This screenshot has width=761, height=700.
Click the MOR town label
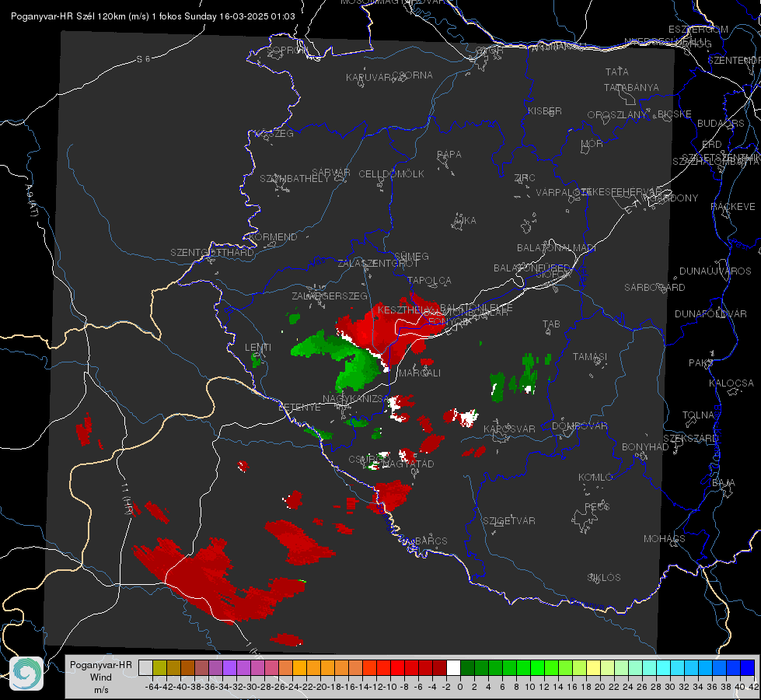592,144
